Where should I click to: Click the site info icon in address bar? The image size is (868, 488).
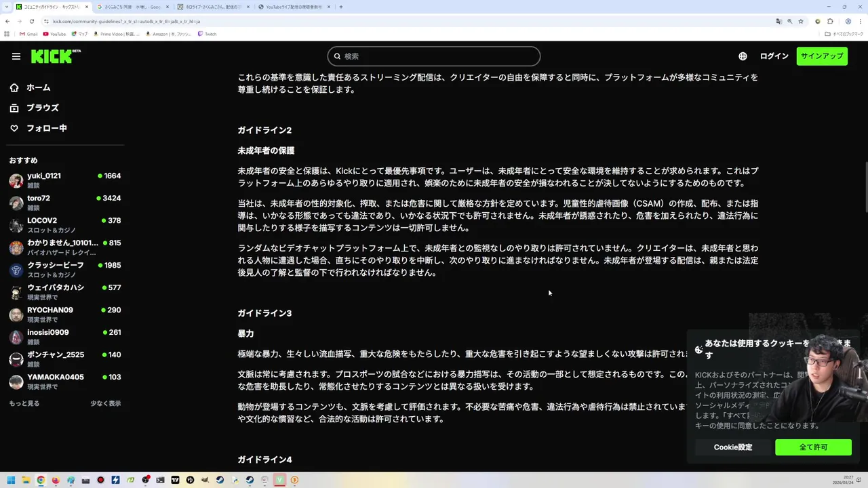(46, 21)
